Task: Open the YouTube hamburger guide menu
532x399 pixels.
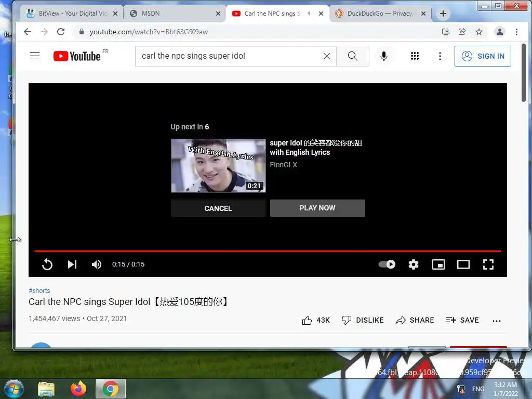Action: (35, 56)
